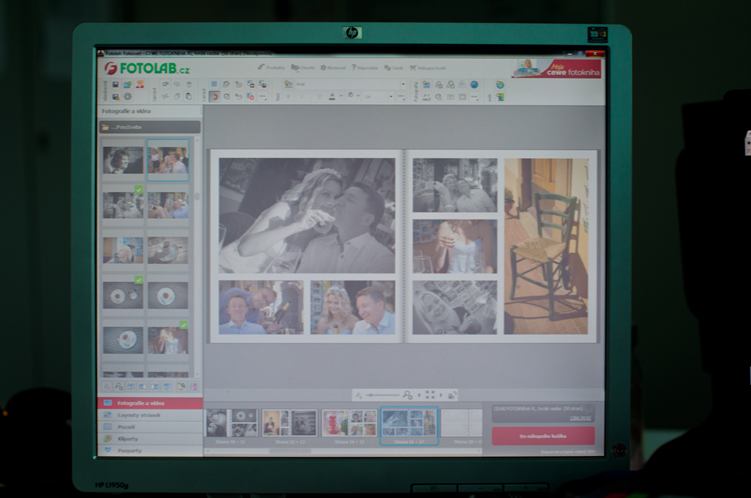The height and width of the screenshot is (498, 751).
Task: Click the font family icon before font box
Action: point(288,84)
